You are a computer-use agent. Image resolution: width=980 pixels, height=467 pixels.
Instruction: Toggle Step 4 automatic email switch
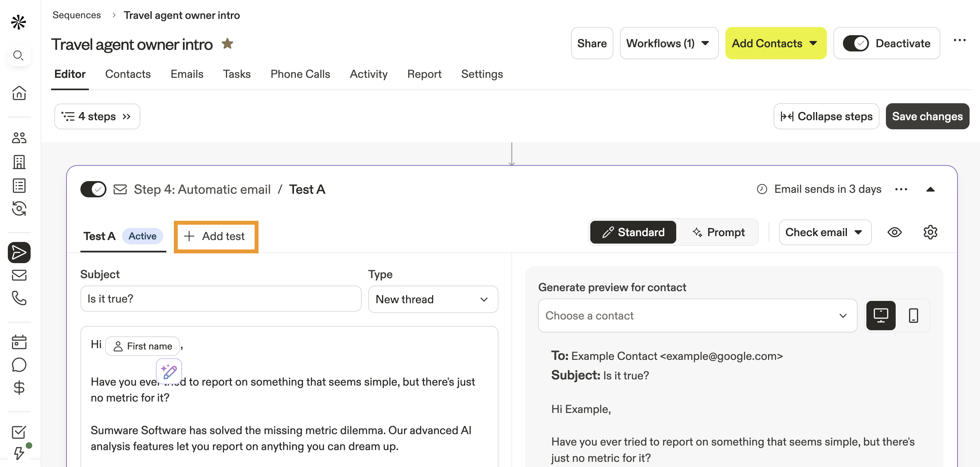[93, 189]
